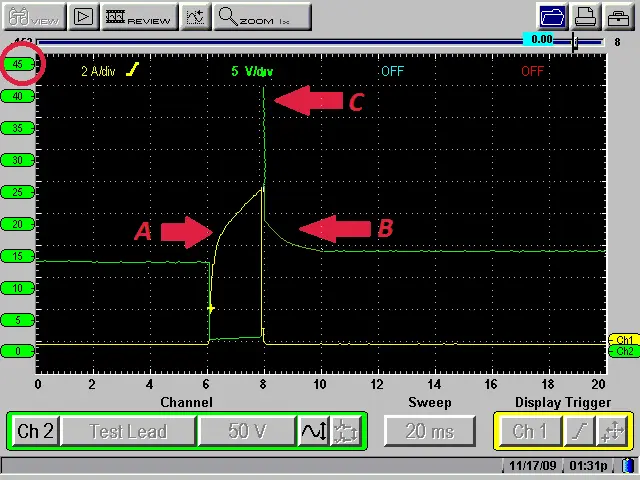Click the trigger position crosshair icon
The height and width of the screenshot is (480, 640).
[612, 431]
